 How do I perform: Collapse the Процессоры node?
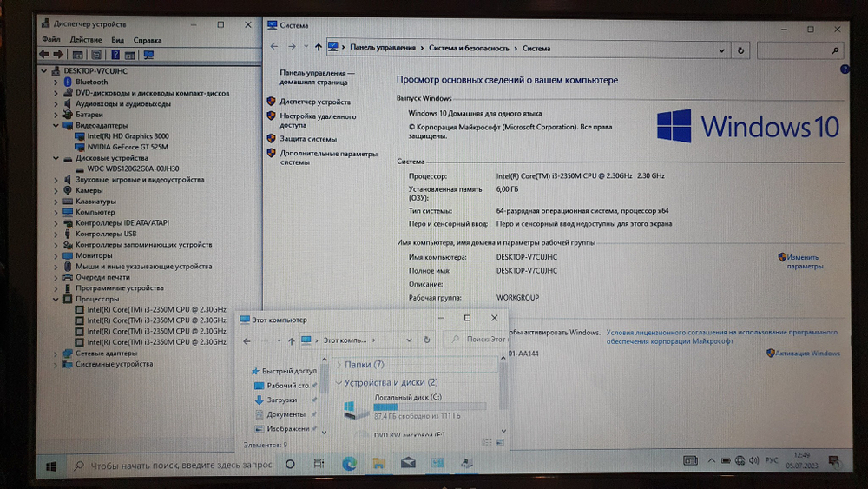click(56, 299)
